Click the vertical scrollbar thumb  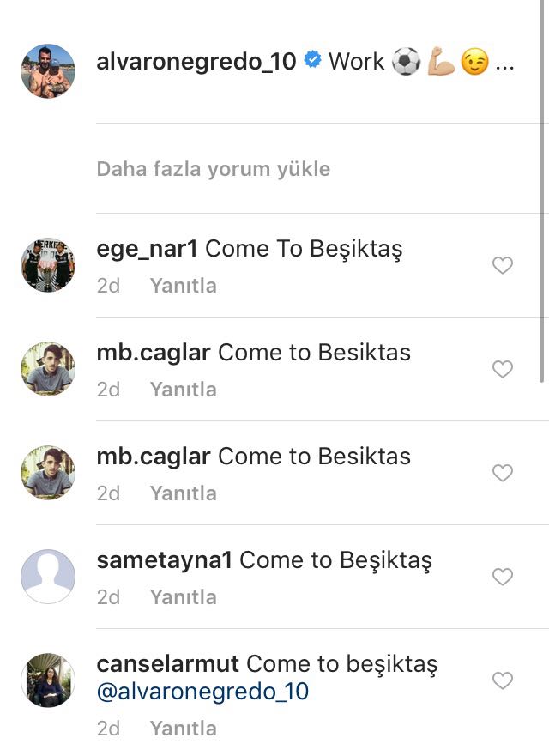[x=542, y=191]
